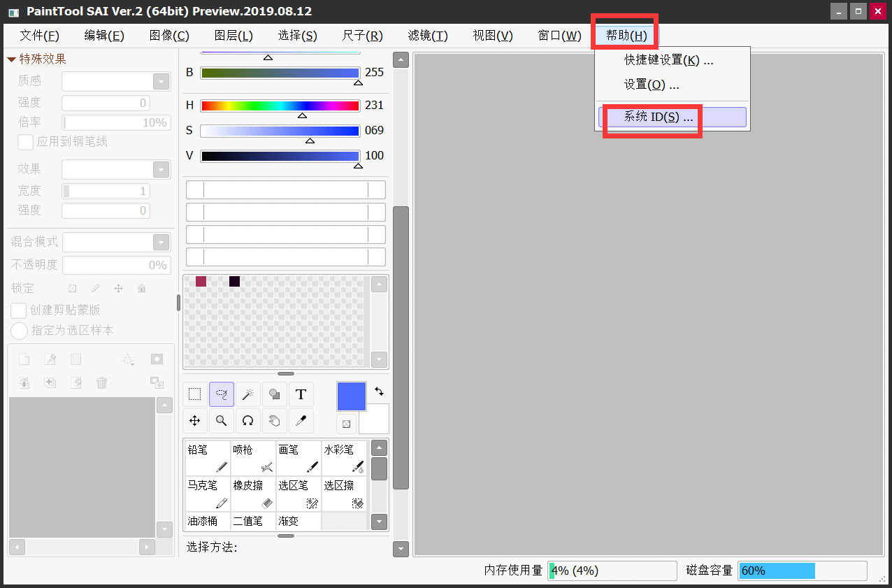Click the H hue slider

tap(280, 106)
